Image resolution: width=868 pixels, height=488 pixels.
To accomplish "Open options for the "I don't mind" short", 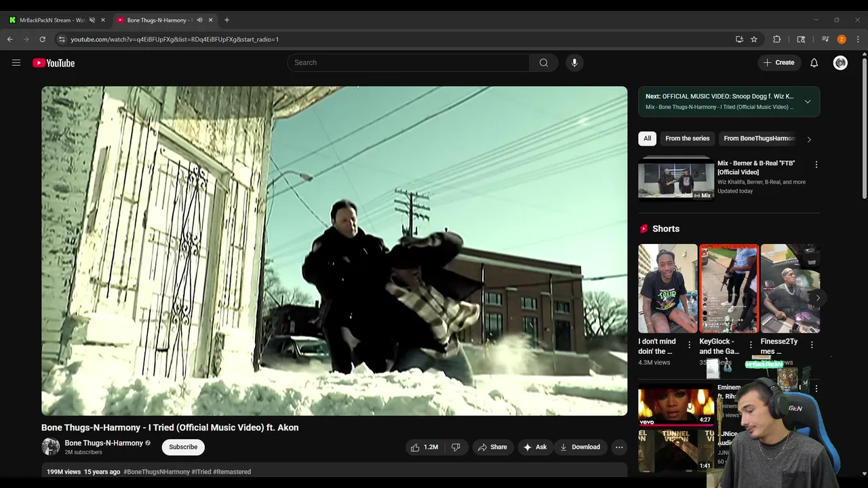I will point(690,345).
